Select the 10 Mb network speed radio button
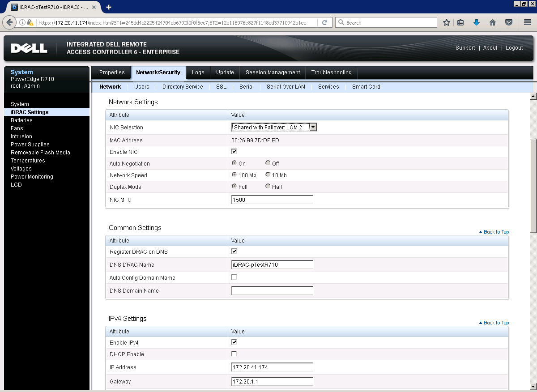This screenshot has height=392, width=537. [x=267, y=175]
